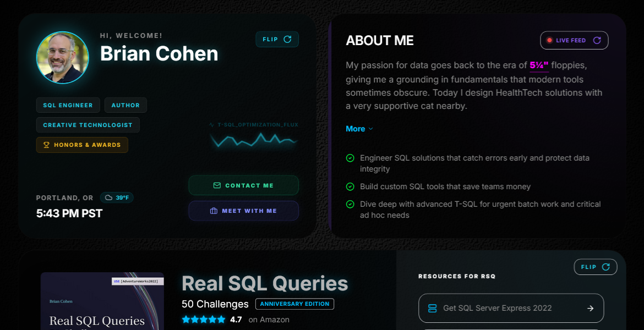Open HONORS & AWARDS trophy badge

[82, 145]
